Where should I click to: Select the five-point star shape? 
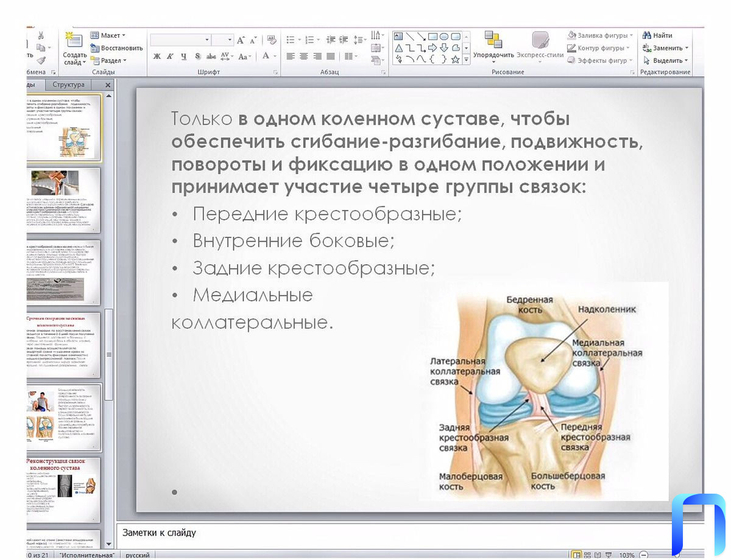coord(455,59)
